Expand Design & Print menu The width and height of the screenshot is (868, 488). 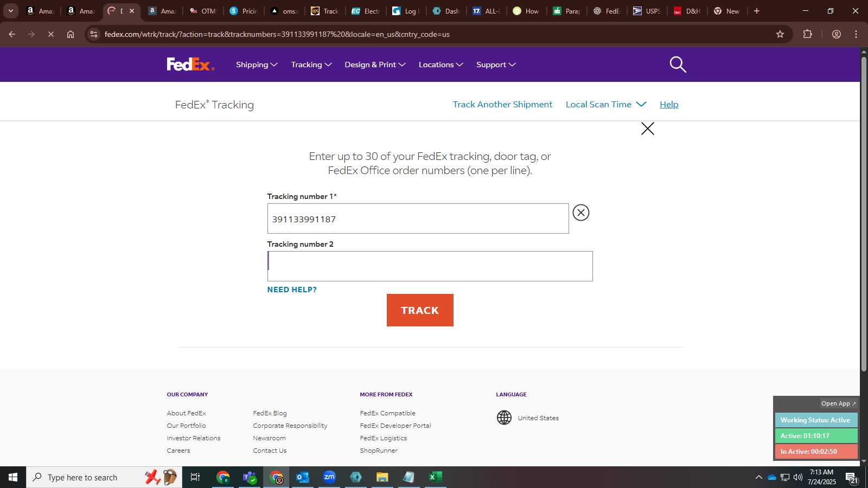(375, 65)
